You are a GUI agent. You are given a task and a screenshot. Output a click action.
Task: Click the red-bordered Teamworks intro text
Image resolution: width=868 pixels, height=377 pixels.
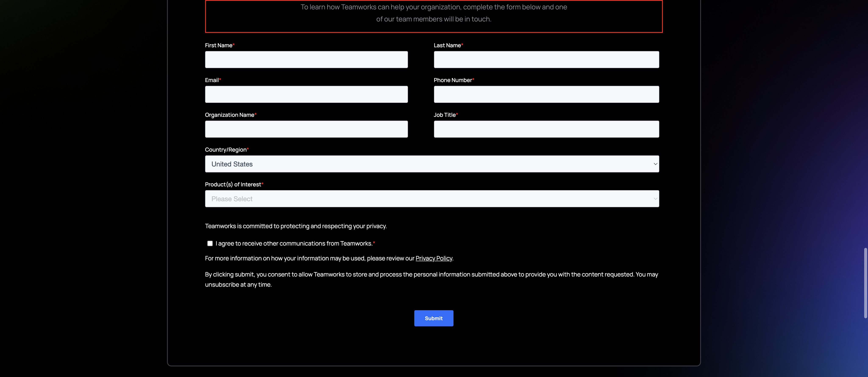click(x=434, y=13)
